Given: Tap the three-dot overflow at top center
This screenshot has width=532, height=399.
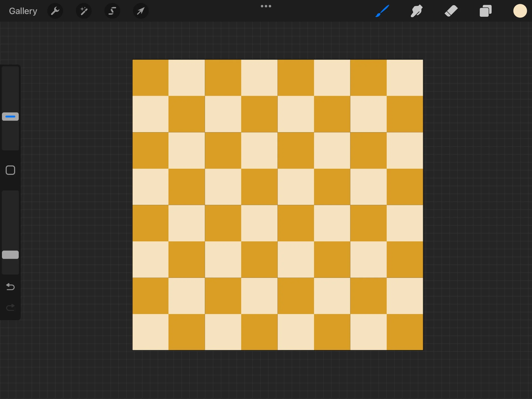Looking at the screenshot, I should [x=266, y=6].
